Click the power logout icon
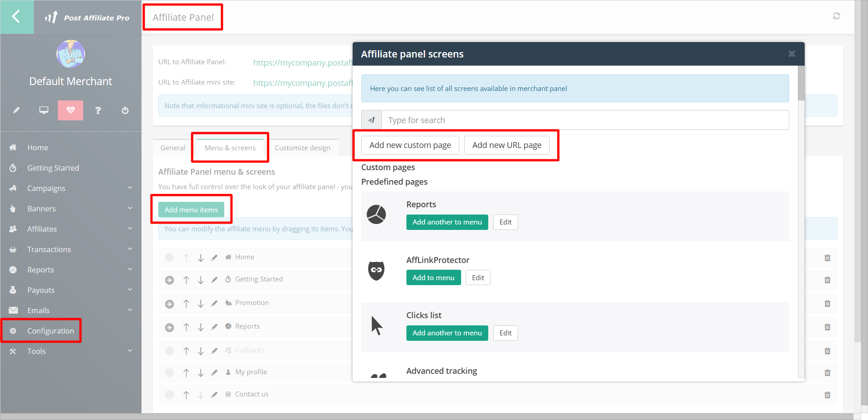The image size is (868, 420). [125, 110]
